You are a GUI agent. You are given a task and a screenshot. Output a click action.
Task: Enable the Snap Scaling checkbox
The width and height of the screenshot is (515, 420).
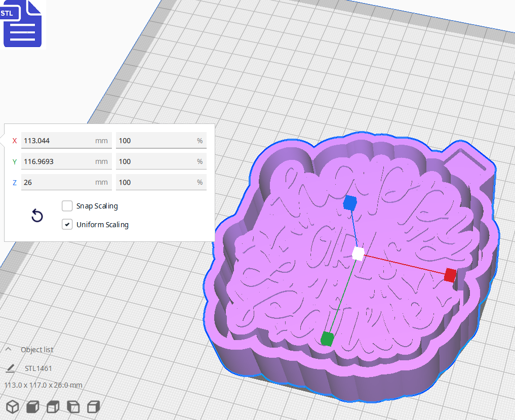[67, 206]
